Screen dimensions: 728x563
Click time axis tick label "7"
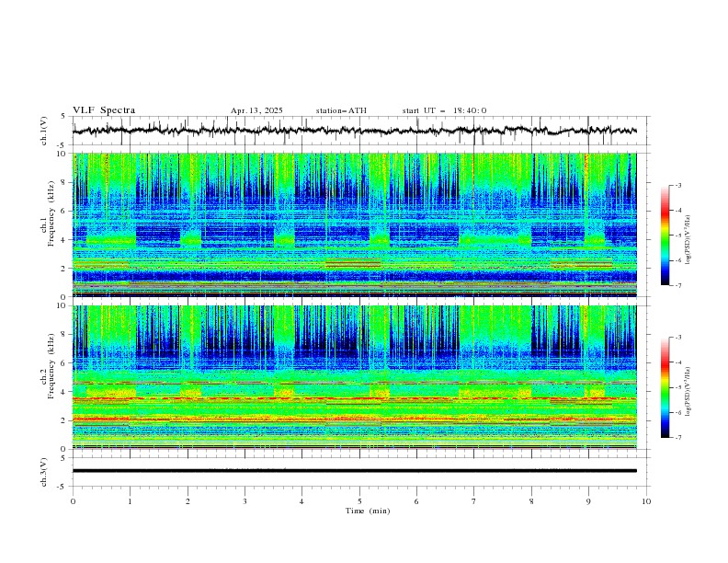click(x=474, y=501)
